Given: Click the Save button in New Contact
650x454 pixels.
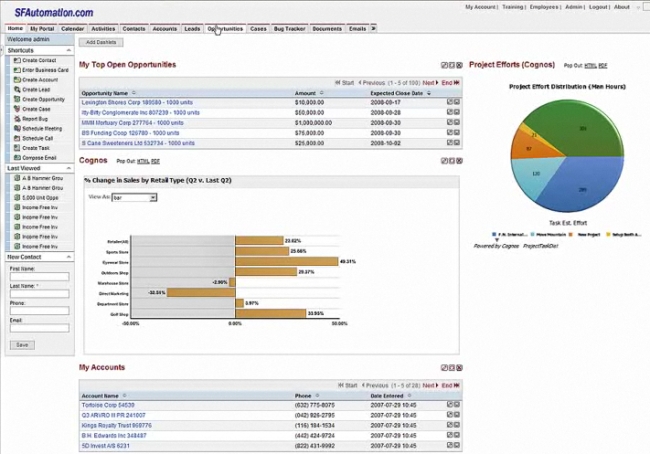Looking at the screenshot, I should pos(22,345).
